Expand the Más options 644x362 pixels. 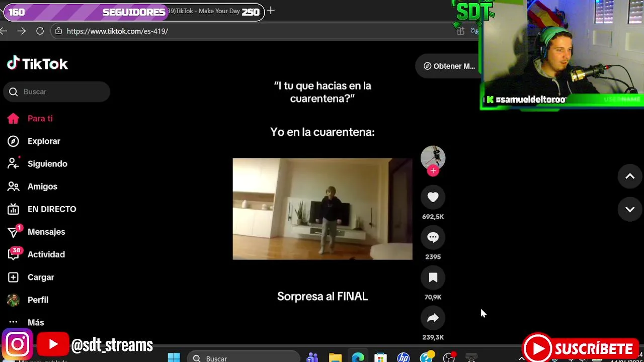point(26,322)
